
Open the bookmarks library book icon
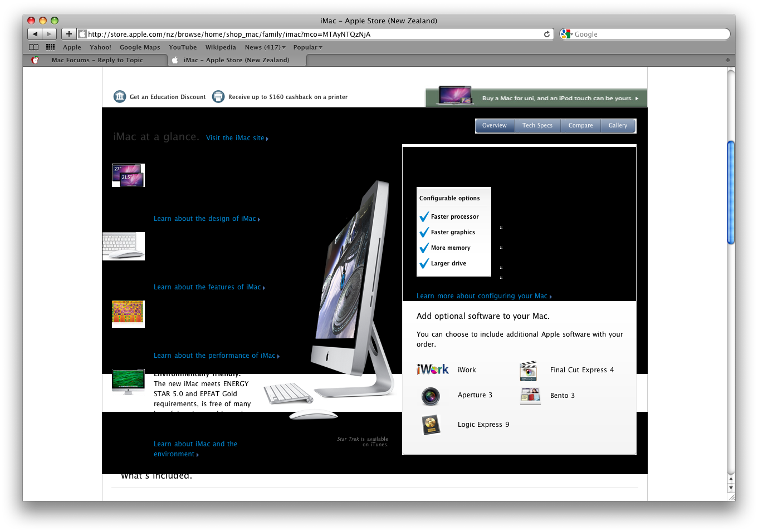[34, 47]
